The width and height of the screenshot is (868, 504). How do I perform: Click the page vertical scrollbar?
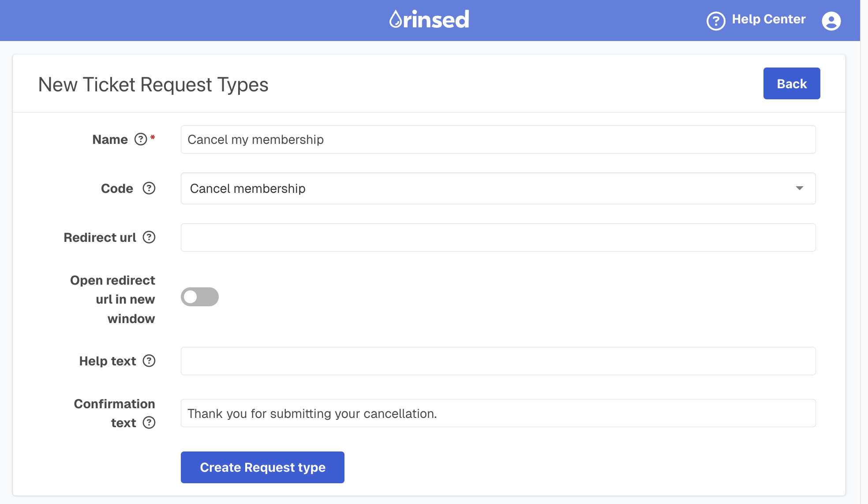pyautogui.click(x=864, y=252)
